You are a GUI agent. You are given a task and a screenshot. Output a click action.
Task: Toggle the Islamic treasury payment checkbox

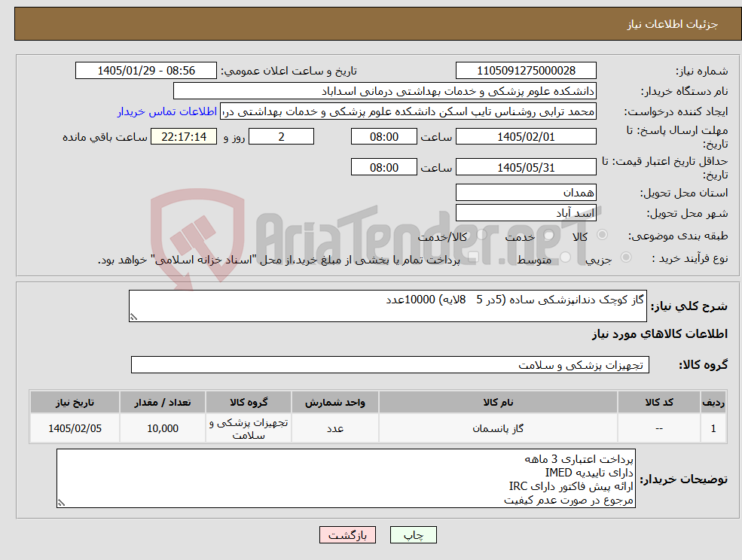point(473,257)
